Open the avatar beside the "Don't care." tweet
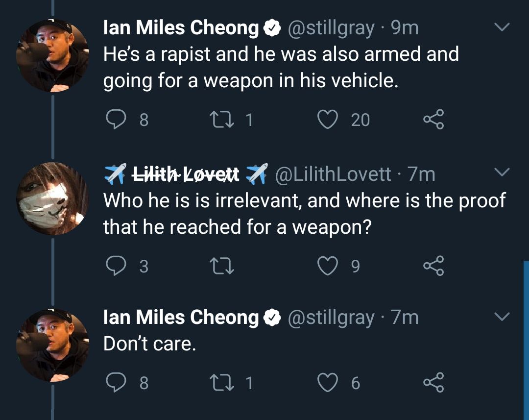 pyautogui.click(x=52, y=345)
